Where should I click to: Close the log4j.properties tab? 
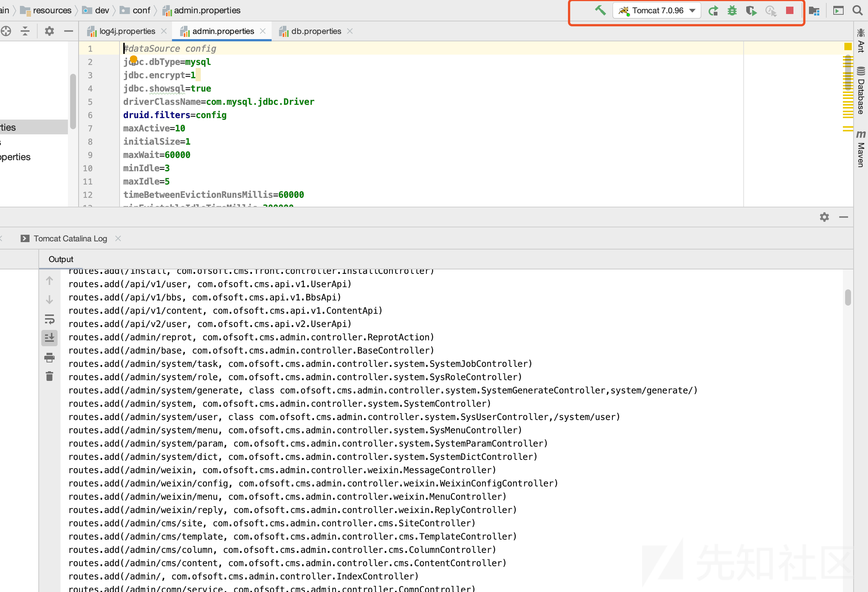164,31
